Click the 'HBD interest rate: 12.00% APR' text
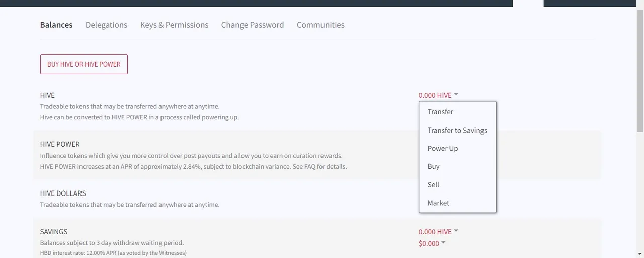Screen dimensions: 644x258 (x=113, y=253)
